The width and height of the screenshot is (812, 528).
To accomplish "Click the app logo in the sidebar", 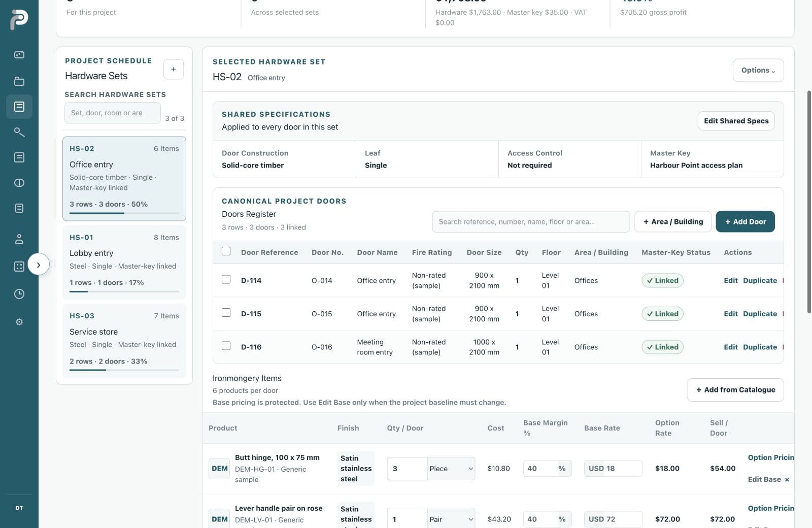I will 19,19.
